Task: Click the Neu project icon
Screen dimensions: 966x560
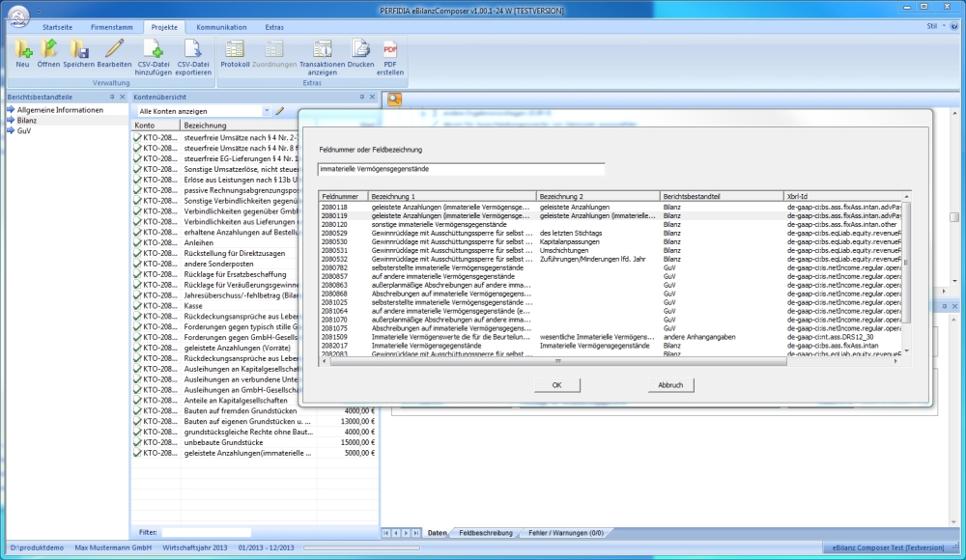Action: [x=23, y=49]
